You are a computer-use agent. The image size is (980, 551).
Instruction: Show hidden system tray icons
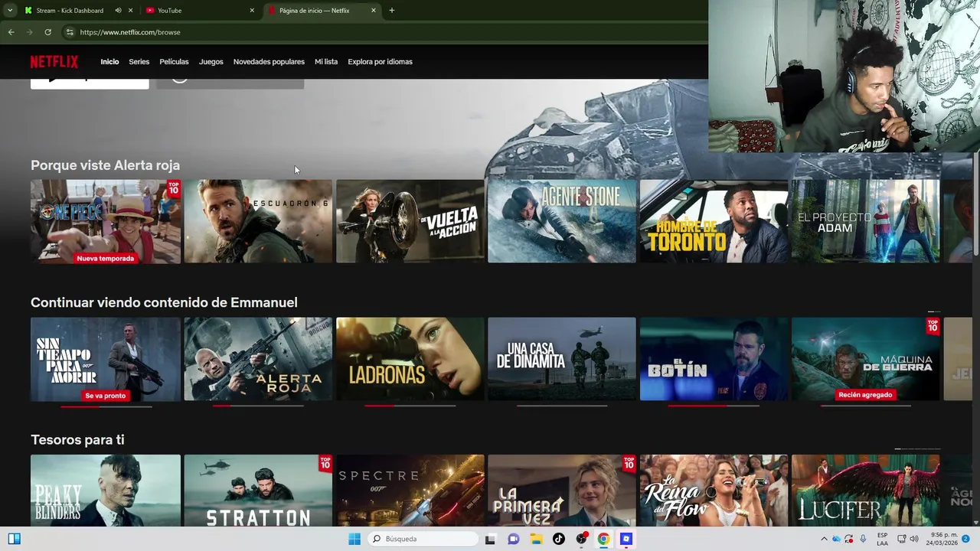tap(824, 539)
